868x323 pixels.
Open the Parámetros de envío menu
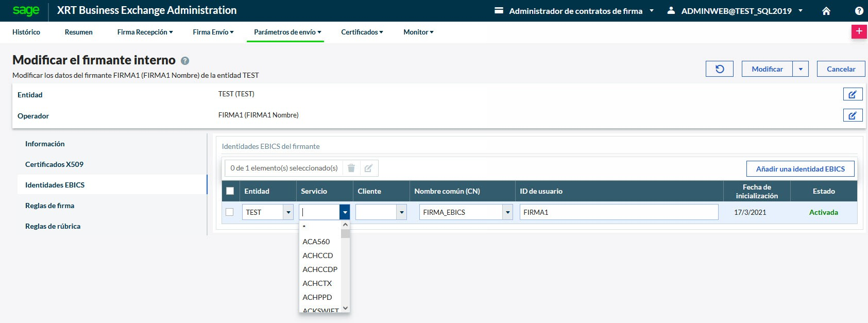(x=287, y=32)
